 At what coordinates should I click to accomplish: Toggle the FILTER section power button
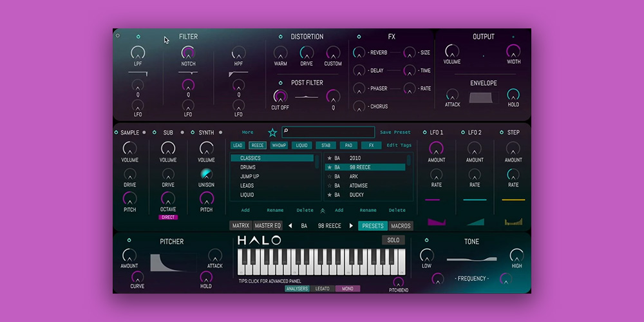(x=138, y=37)
